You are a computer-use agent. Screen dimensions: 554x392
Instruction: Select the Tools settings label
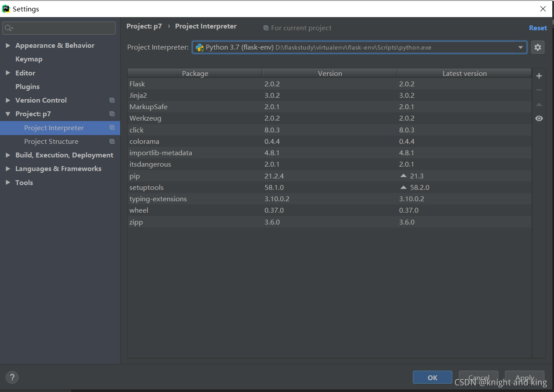tap(24, 182)
